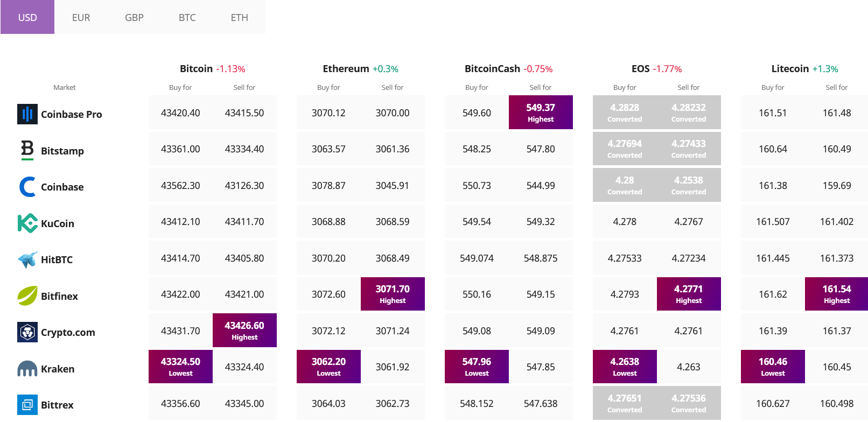Click HitBTC BitcoinCash buy price 549.074
The height and width of the screenshot is (422, 868).
click(477, 258)
